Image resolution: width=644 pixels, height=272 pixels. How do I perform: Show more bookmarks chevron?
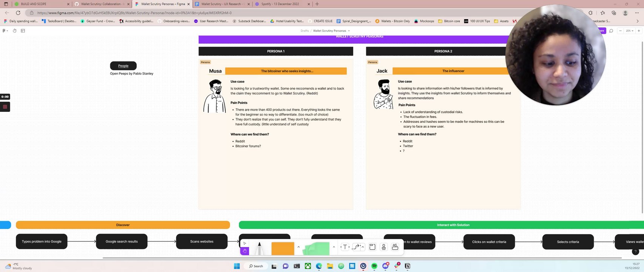638,21
